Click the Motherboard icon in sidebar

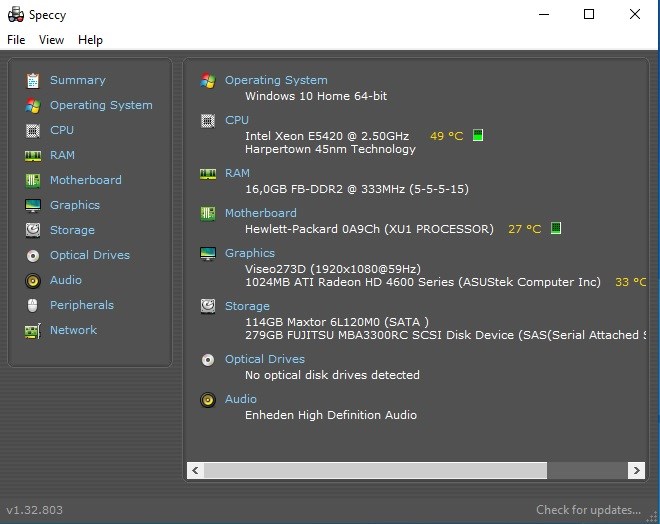(33, 181)
